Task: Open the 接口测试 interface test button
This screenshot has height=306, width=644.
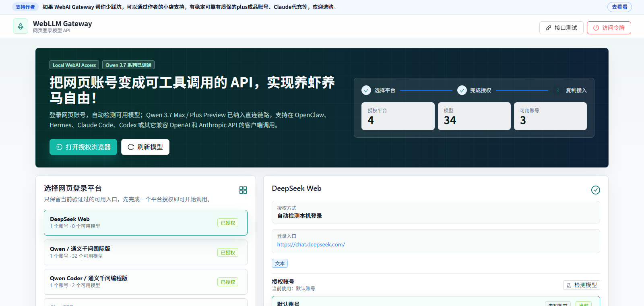Action: click(x=561, y=28)
